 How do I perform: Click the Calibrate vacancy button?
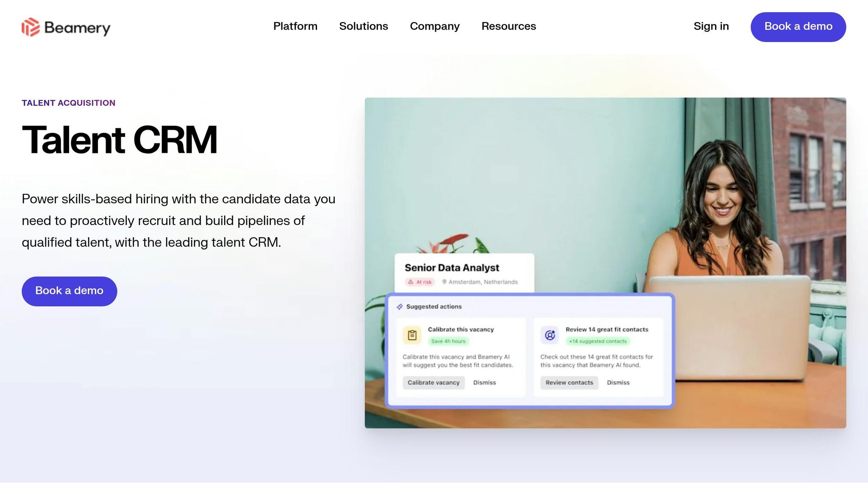[x=434, y=383]
